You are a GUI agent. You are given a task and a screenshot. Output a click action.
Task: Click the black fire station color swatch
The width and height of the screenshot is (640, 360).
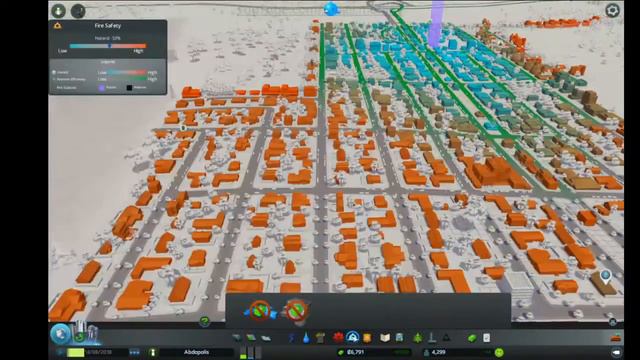click(x=129, y=87)
